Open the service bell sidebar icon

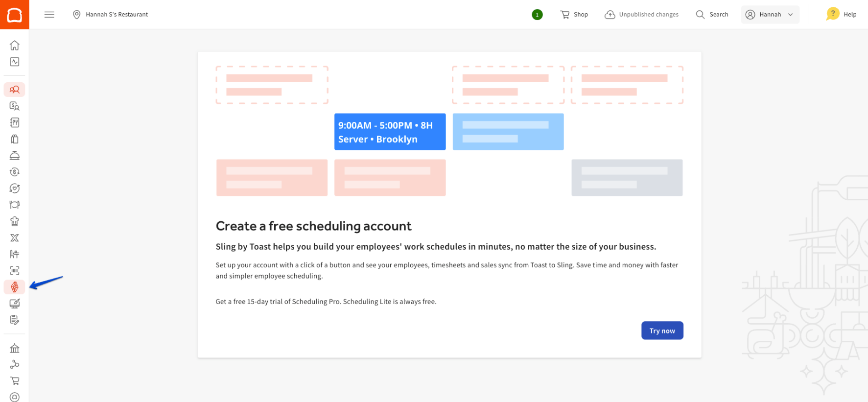click(x=15, y=156)
